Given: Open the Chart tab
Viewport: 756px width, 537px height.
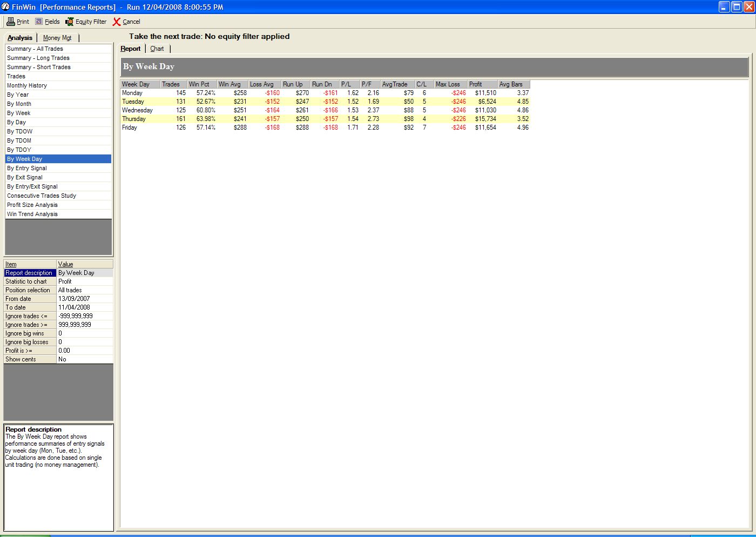Looking at the screenshot, I should [x=157, y=49].
